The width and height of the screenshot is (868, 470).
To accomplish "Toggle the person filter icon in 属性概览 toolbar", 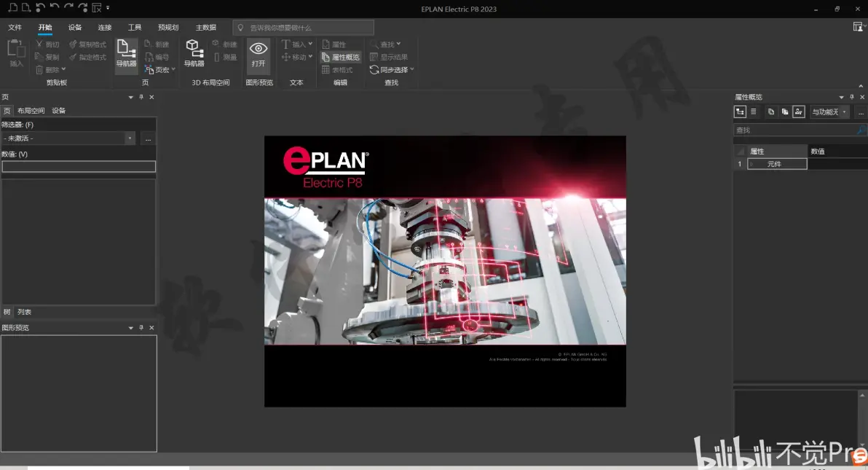I will 798,111.
